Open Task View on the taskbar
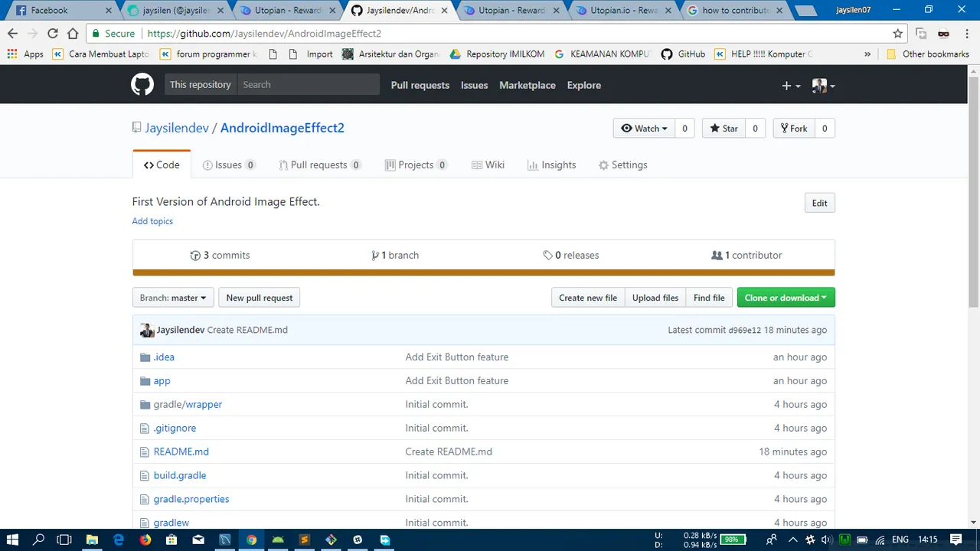980x551 pixels. point(65,540)
